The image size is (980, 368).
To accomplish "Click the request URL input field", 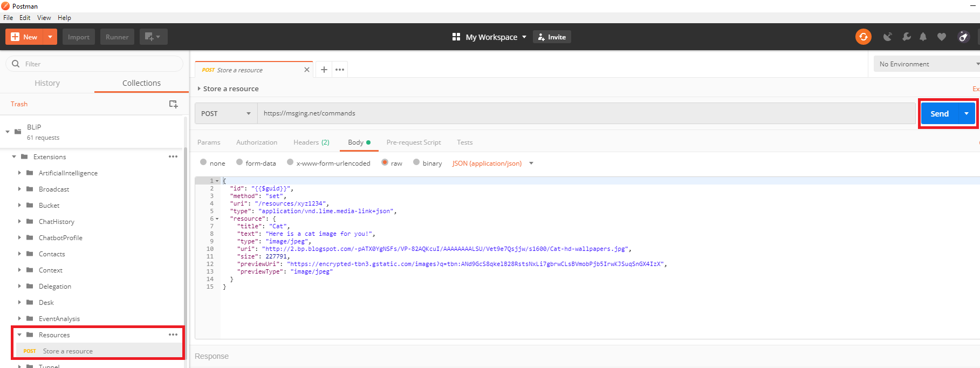I will [587, 113].
